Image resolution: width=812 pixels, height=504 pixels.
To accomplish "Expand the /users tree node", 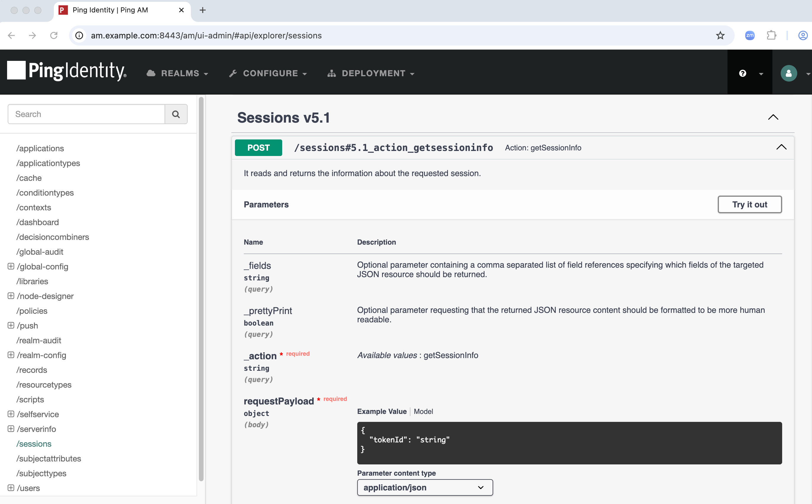I will (x=11, y=488).
